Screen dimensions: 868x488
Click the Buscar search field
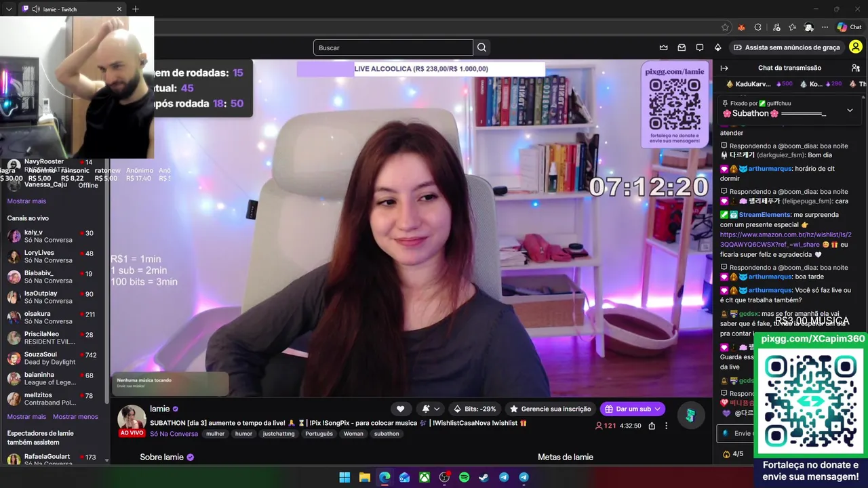coord(393,47)
